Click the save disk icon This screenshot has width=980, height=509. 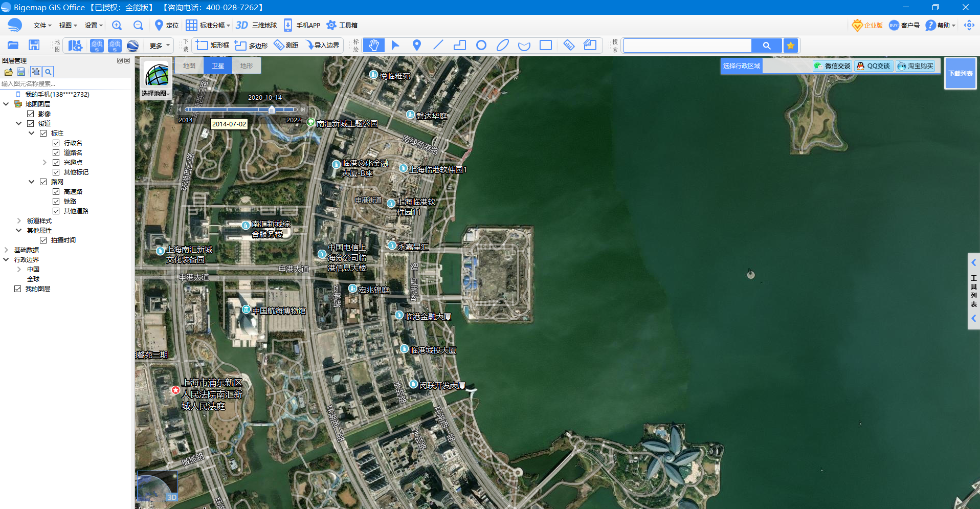coord(34,46)
